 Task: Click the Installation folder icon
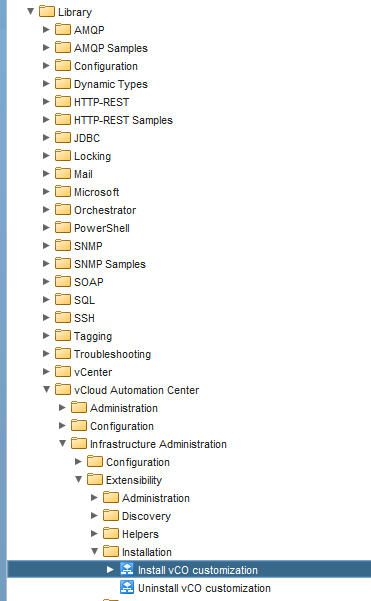tap(111, 552)
